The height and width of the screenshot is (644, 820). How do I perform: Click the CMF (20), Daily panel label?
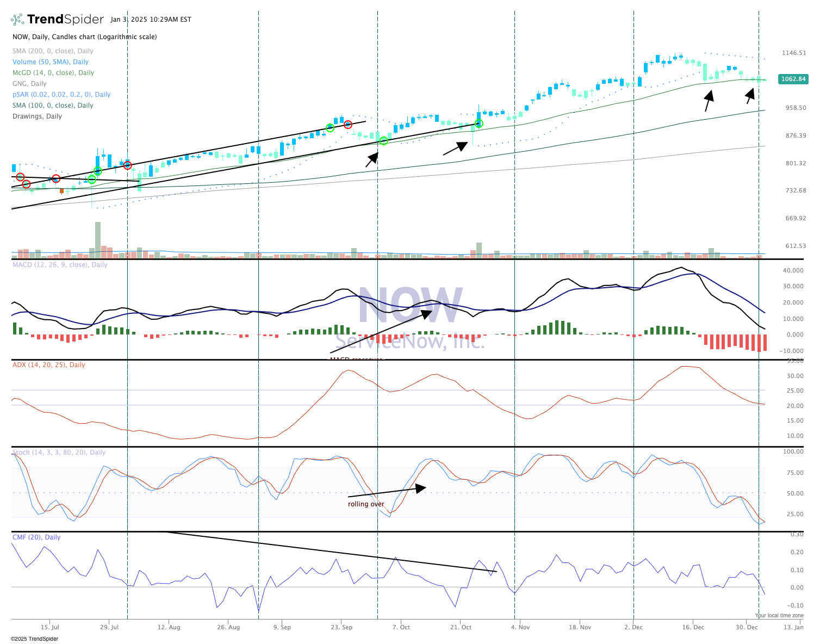coord(36,537)
